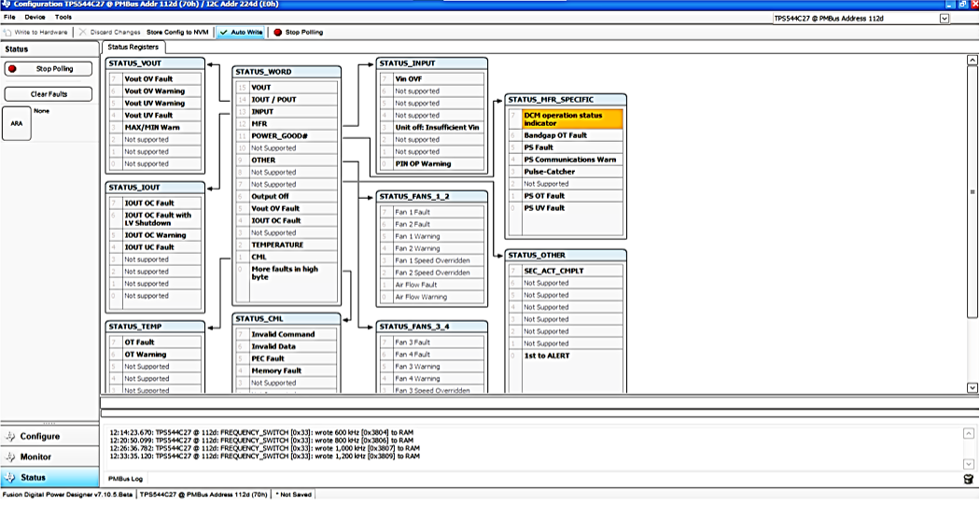The height and width of the screenshot is (505, 980).
Task: Open the Monitor view from sidebar
Action: click(x=35, y=456)
